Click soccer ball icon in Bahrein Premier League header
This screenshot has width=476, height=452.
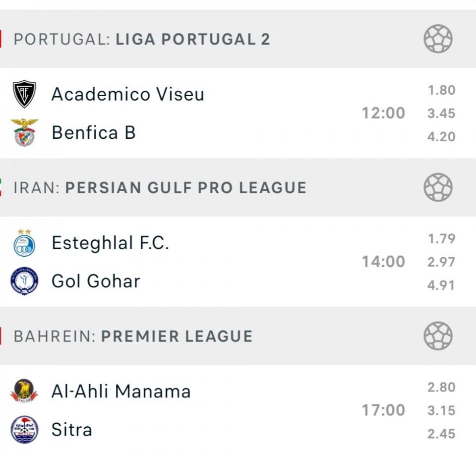point(438,336)
